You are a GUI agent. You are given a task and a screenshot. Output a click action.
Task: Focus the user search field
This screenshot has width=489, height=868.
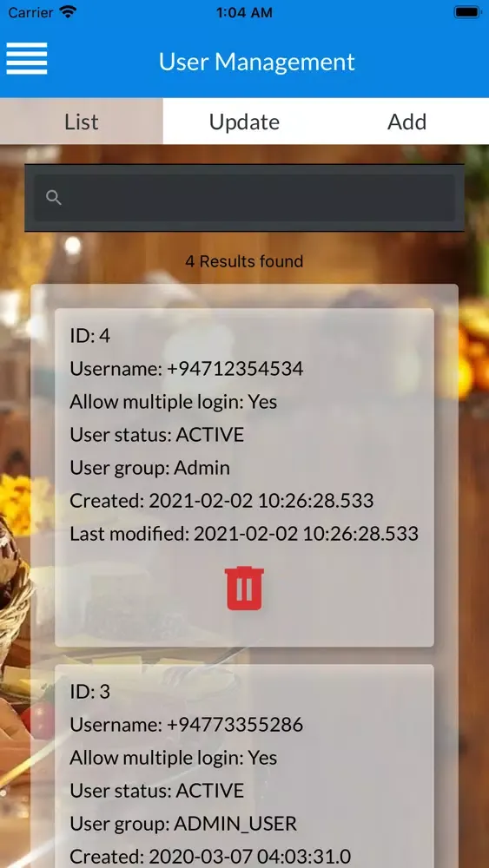click(244, 198)
